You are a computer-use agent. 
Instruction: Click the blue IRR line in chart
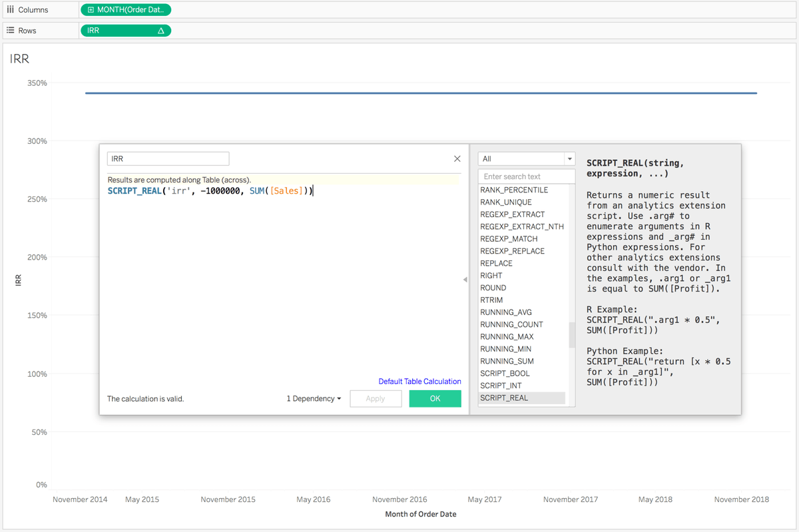(421, 93)
